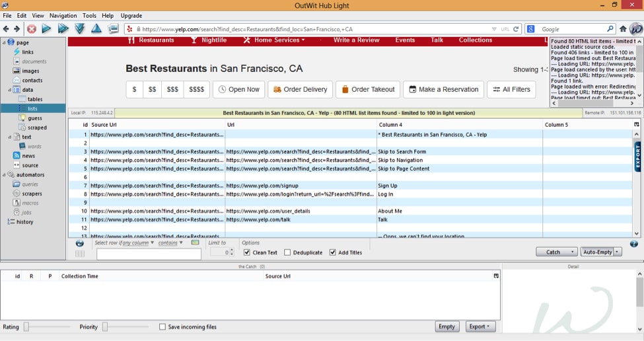This screenshot has width=644, height=341.
Task: Open the File menu
Action: 7,16
